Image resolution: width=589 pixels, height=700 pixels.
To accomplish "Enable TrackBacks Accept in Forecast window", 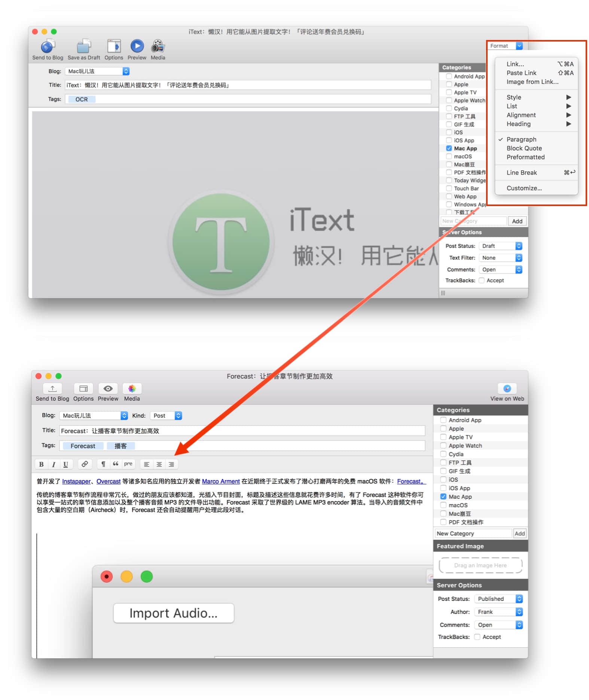I will (477, 637).
